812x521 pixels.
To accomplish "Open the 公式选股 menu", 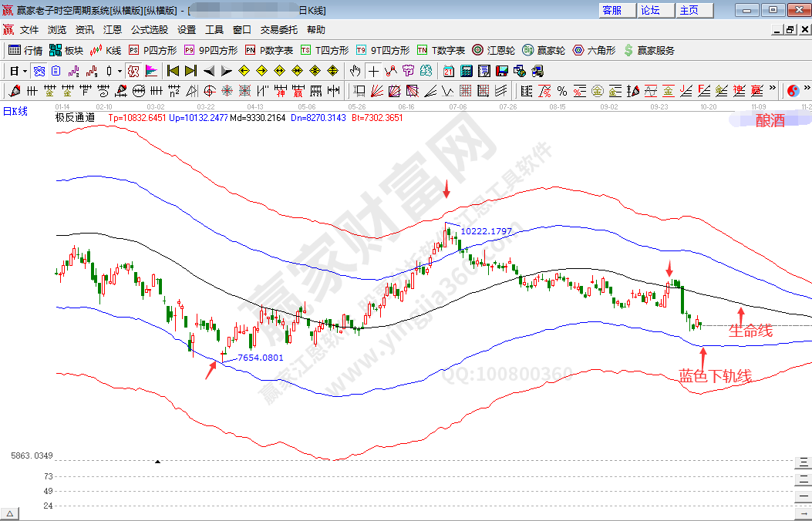I will click(149, 30).
